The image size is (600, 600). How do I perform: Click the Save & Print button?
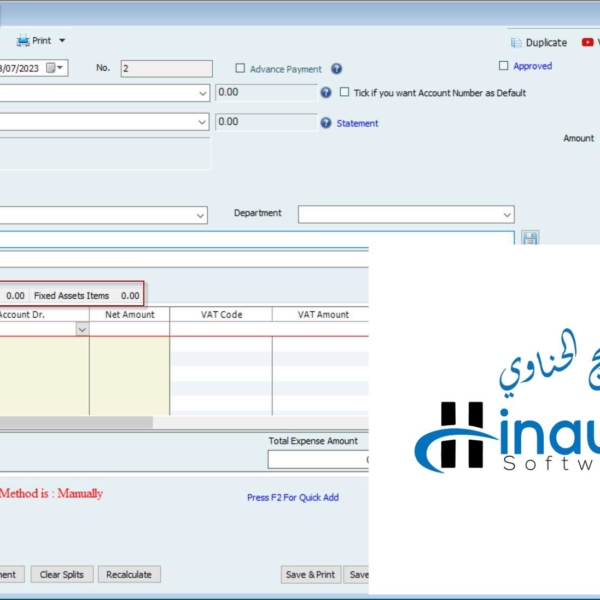click(x=310, y=575)
